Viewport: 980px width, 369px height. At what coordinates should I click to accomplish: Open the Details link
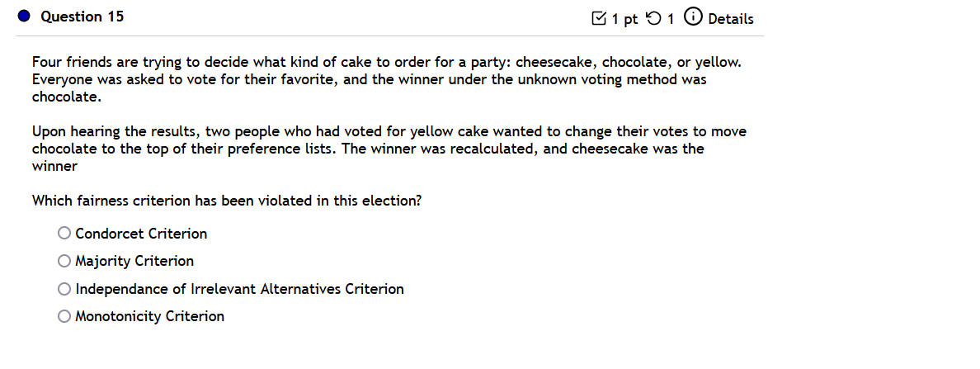(731, 19)
